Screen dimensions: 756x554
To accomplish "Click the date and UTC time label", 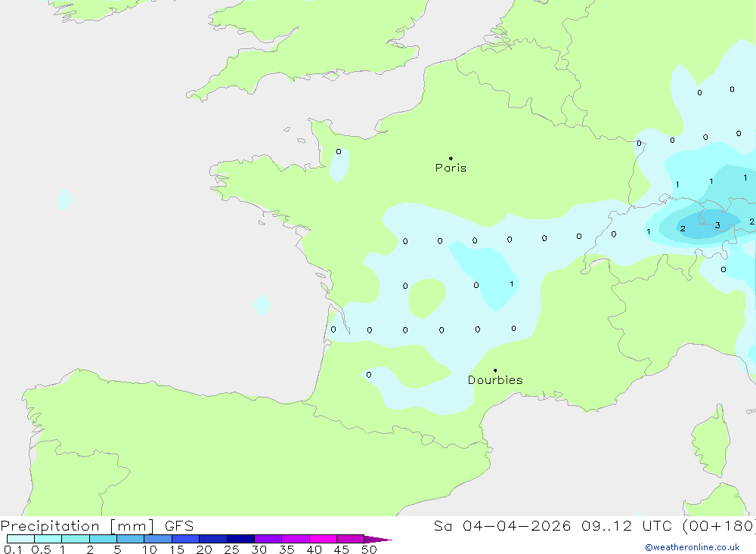I will (x=594, y=526).
